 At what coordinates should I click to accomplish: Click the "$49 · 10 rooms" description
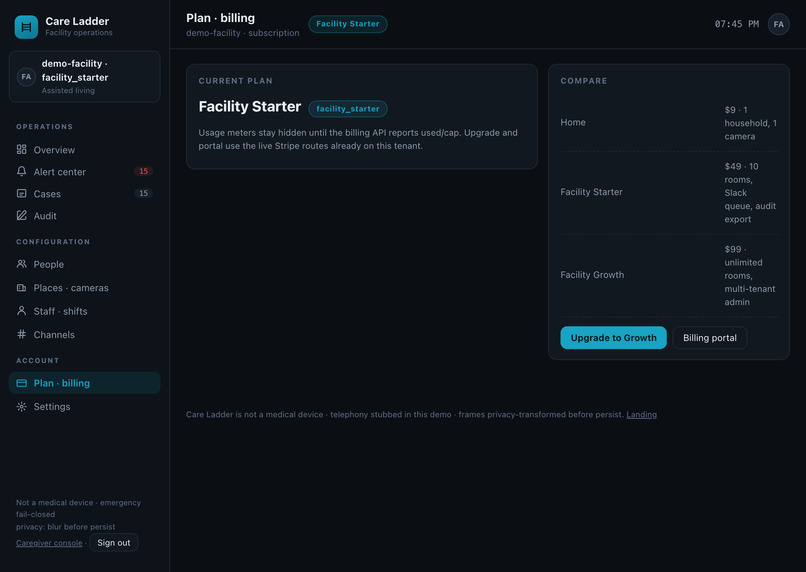(750, 193)
